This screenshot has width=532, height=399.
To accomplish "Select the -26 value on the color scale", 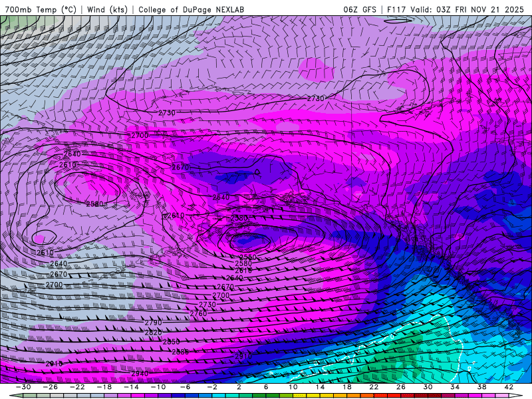I will click(51, 387).
